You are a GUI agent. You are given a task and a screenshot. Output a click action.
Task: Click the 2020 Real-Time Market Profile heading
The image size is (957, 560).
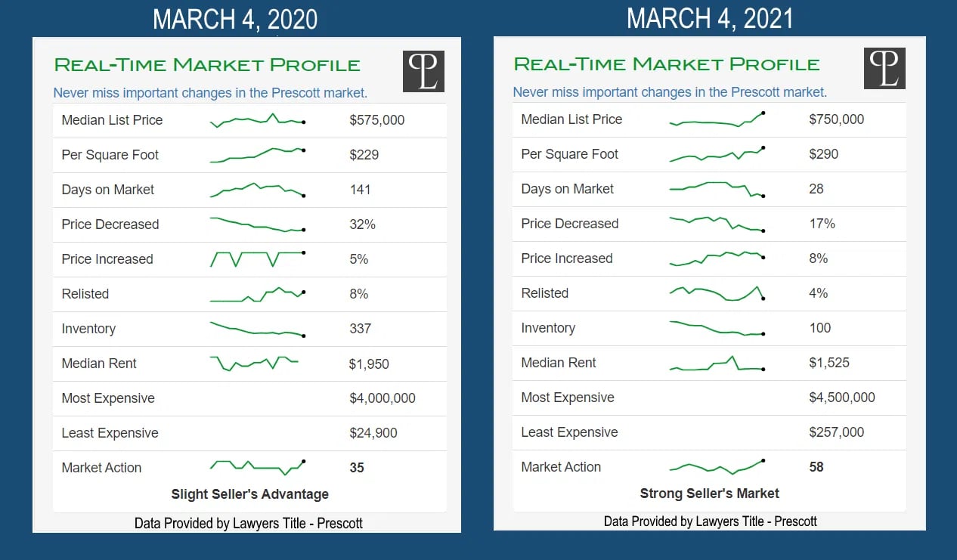(207, 65)
